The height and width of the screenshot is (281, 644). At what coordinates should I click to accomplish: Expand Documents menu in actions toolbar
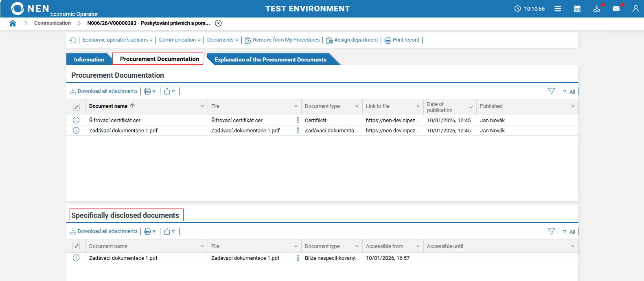click(223, 40)
